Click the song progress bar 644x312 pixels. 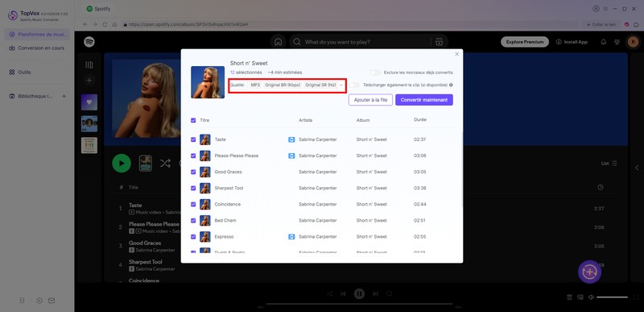(x=359, y=304)
